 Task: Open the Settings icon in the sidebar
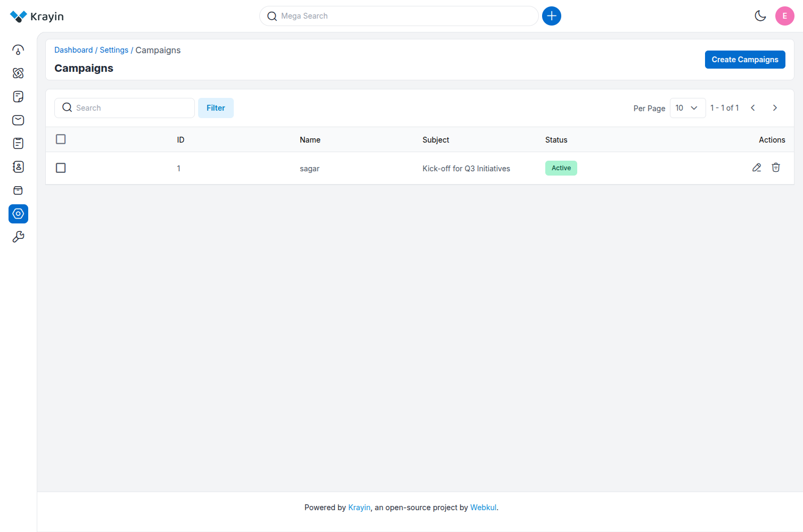coord(18,214)
